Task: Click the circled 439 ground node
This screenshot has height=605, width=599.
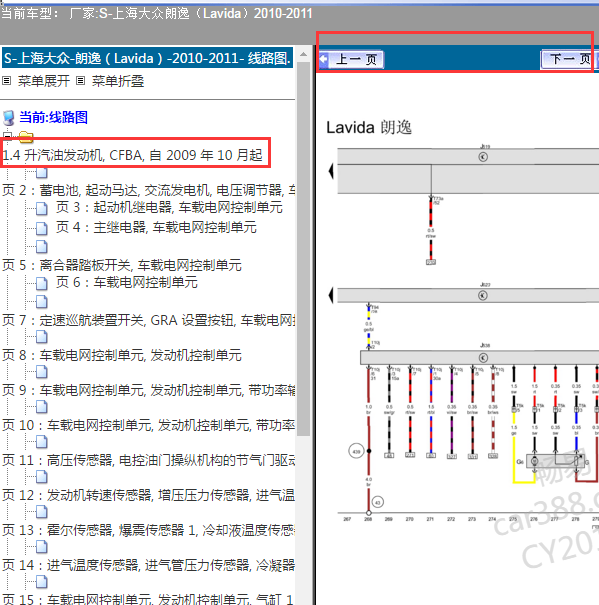Action: 356,451
